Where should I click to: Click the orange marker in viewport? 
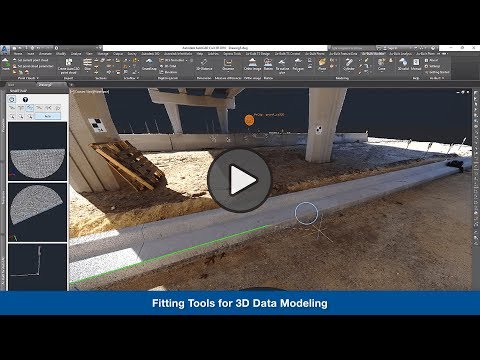pyautogui.click(x=249, y=120)
